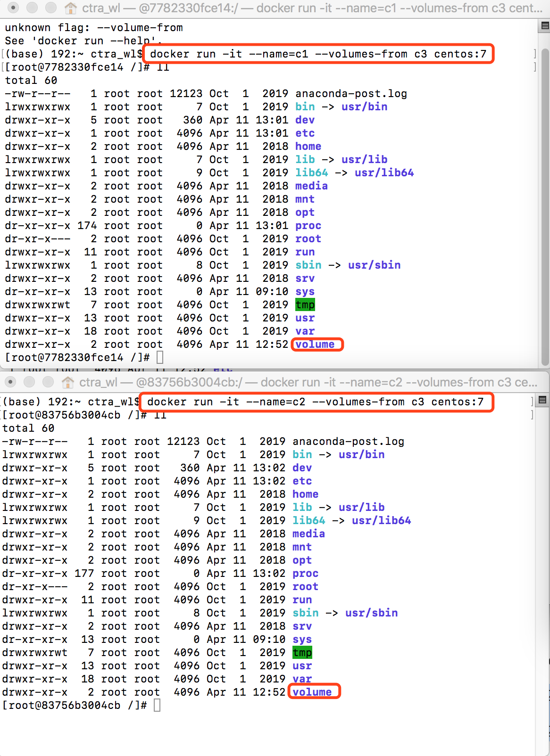Click the 'media' directory in c1 window
Viewport: 550px width, 756px height.
click(x=312, y=186)
